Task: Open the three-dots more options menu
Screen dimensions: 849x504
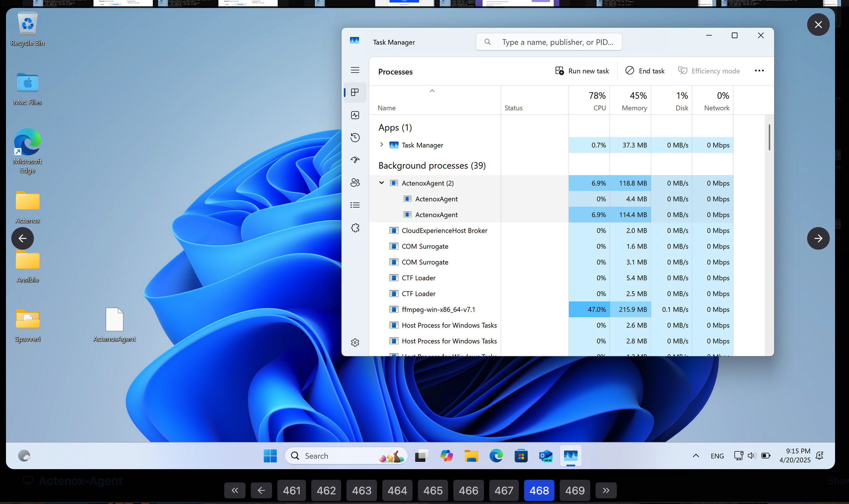Action: click(x=759, y=71)
